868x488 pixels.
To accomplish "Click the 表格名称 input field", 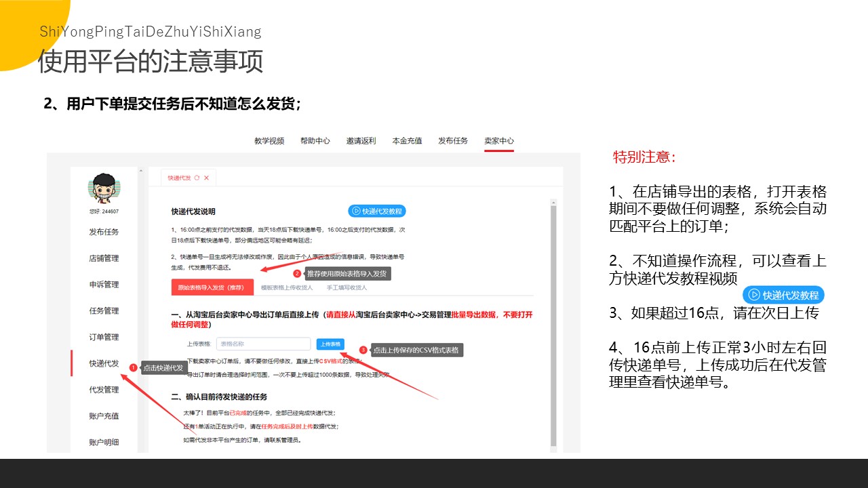I will pos(263,344).
